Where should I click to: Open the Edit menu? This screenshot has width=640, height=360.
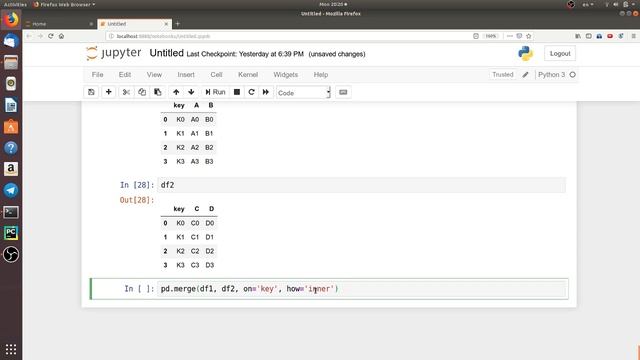tap(124, 75)
